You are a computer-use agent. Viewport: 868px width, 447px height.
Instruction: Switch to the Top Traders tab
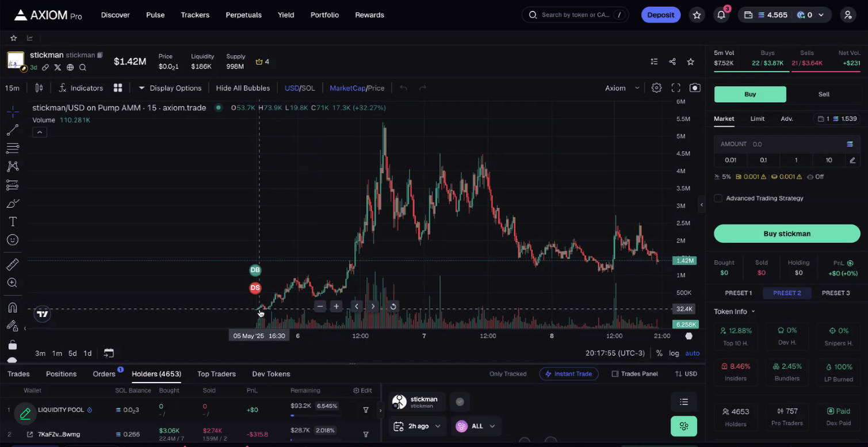click(x=216, y=374)
